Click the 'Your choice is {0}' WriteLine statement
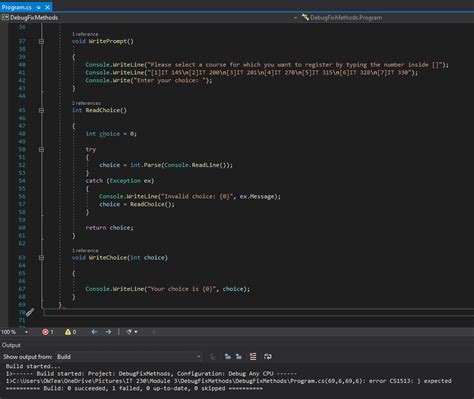 167,289
